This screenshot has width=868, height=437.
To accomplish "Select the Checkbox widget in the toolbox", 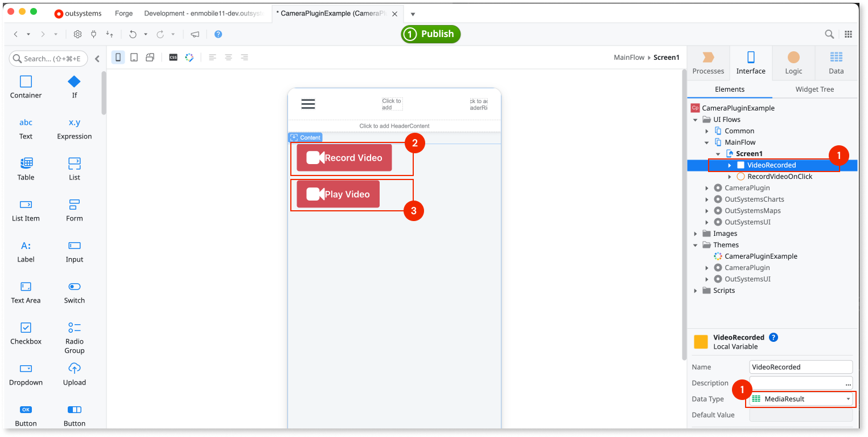I will pos(26,333).
